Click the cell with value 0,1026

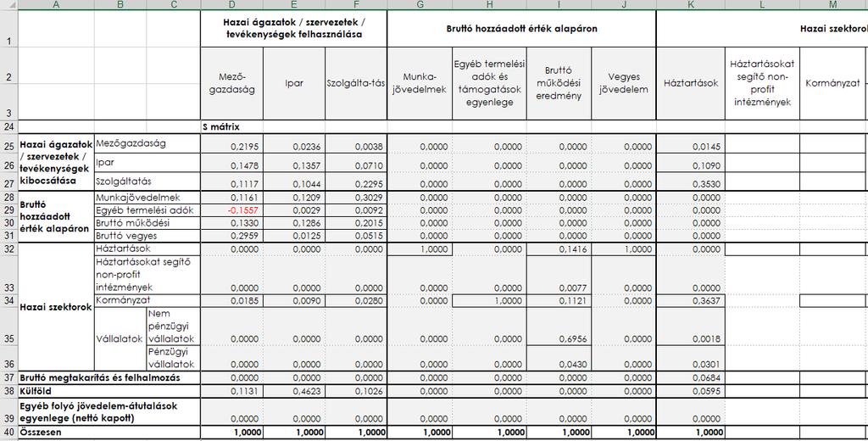pos(356,391)
